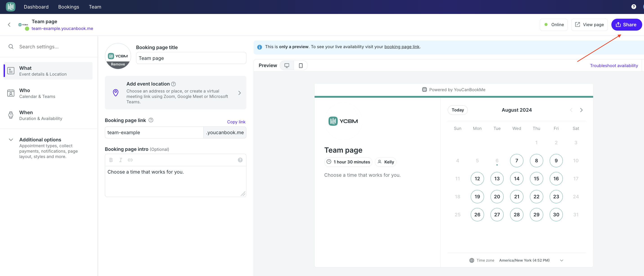Click into the Booking page intro text area
Screen dimensions: 644x276
point(176,181)
